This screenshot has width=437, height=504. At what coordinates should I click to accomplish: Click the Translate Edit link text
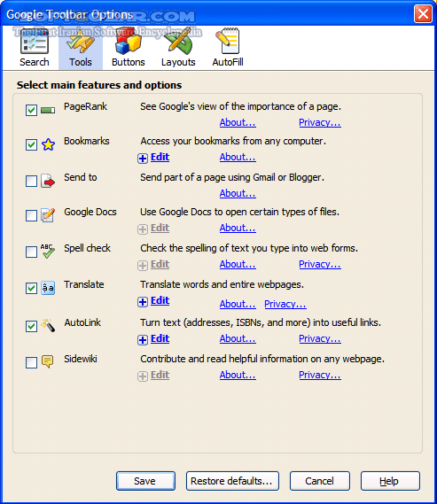coord(160,300)
